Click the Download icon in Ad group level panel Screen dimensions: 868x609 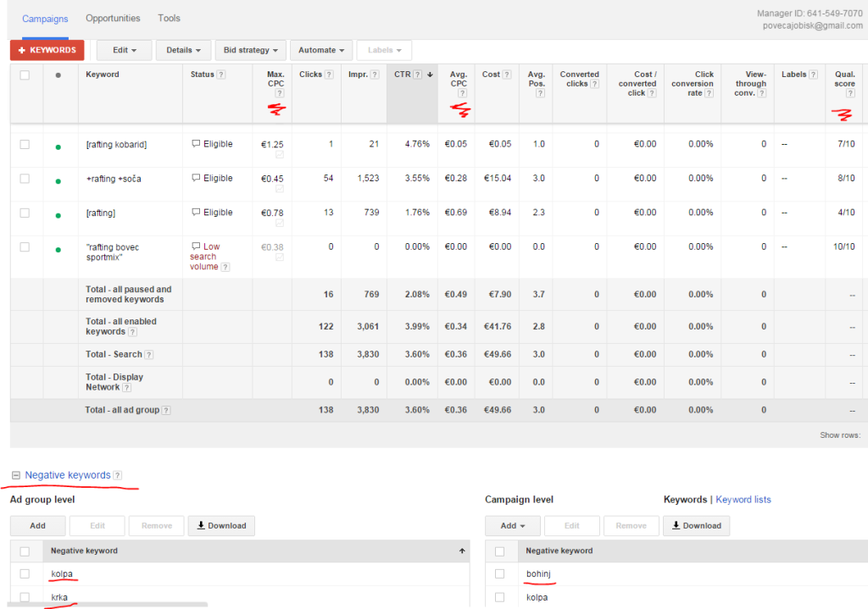pyautogui.click(x=221, y=525)
